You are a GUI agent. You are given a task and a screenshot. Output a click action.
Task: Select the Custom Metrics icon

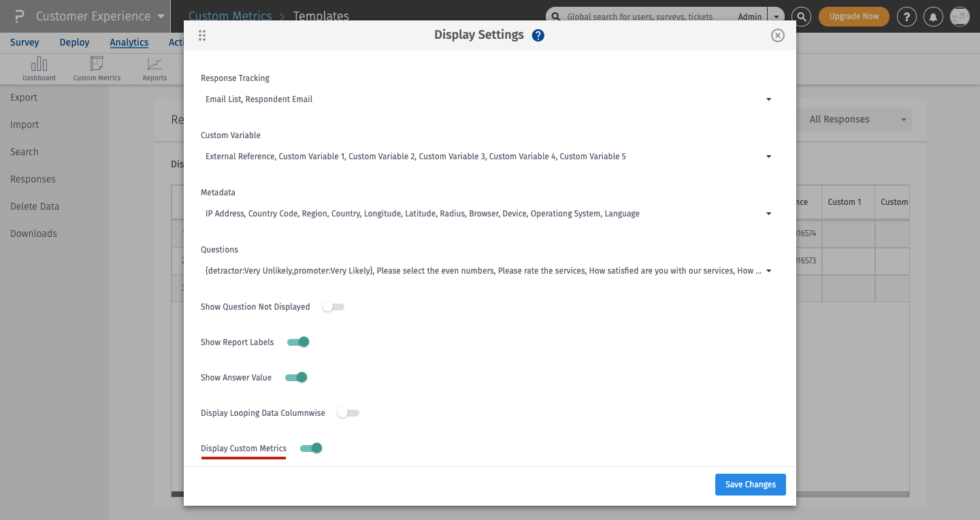click(96, 68)
